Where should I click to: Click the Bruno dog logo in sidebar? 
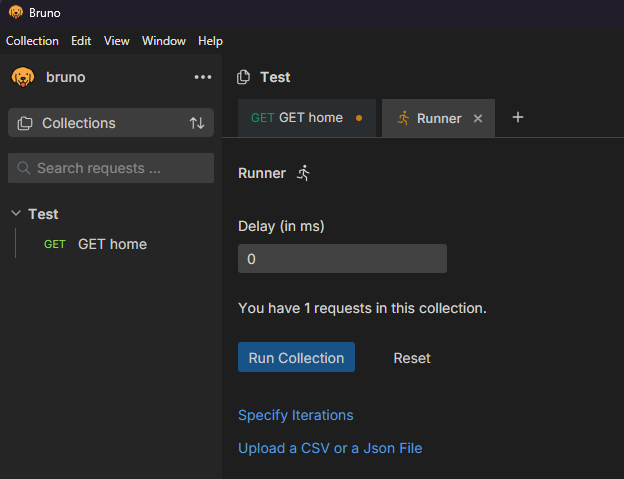pyautogui.click(x=22, y=77)
